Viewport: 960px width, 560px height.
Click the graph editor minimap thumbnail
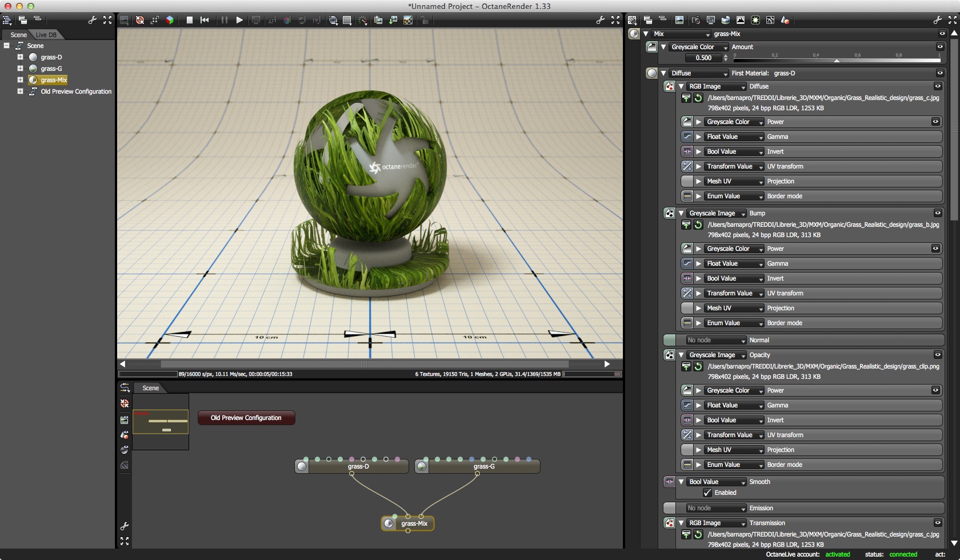coord(161,422)
